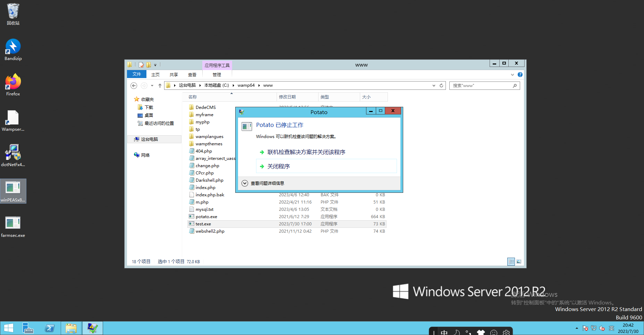Select the Firefox desktop shortcut
644x335 pixels.
[13, 85]
